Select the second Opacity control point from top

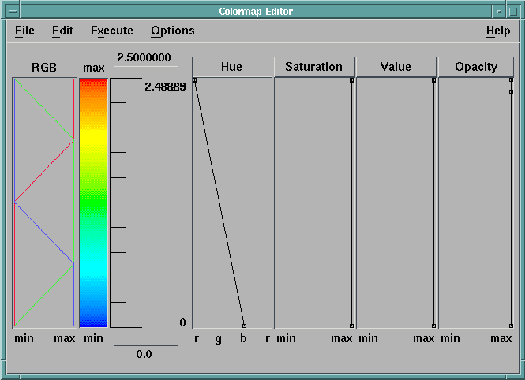[511, 92]
